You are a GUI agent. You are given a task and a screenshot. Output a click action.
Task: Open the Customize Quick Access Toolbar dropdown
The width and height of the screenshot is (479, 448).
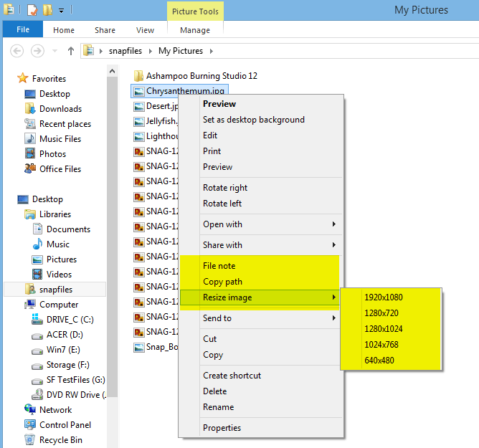pyautogui.click(x=62, y=11)
